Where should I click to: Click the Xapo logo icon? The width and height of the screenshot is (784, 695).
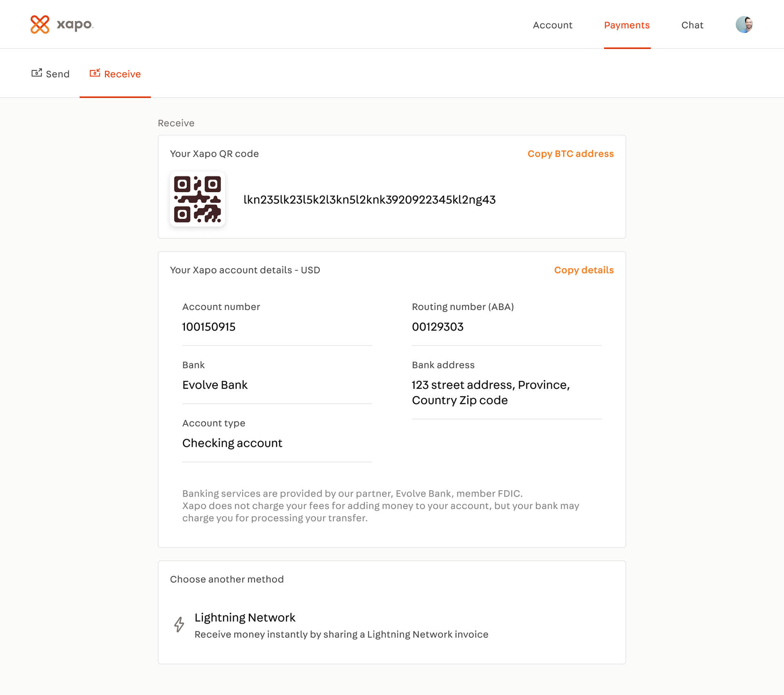40,24
